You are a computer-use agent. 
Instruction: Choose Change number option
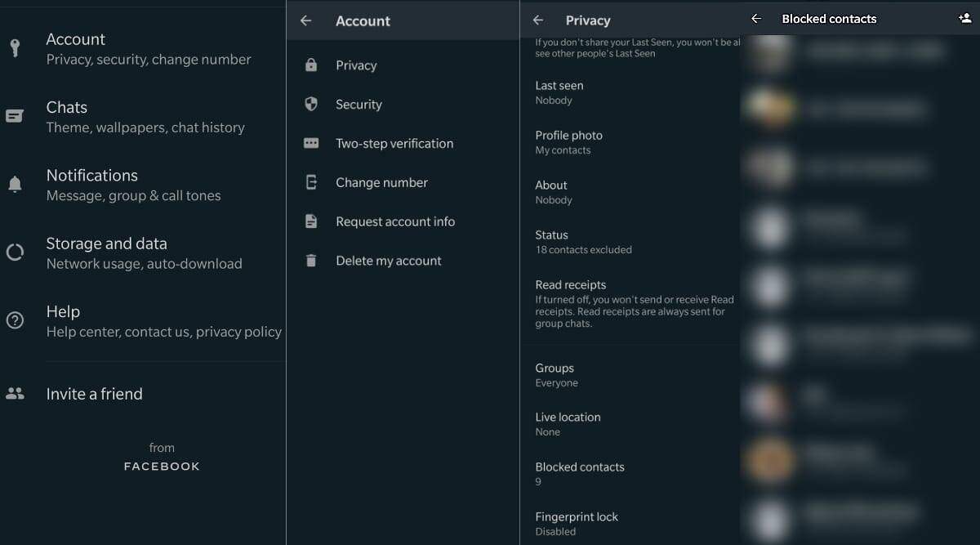(x=381, y=183)
